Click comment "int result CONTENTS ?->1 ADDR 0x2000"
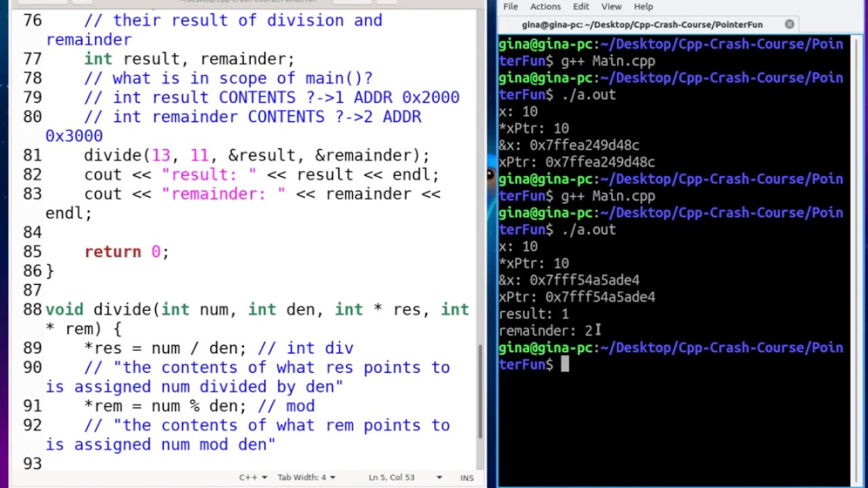 [x=272, y=98]
